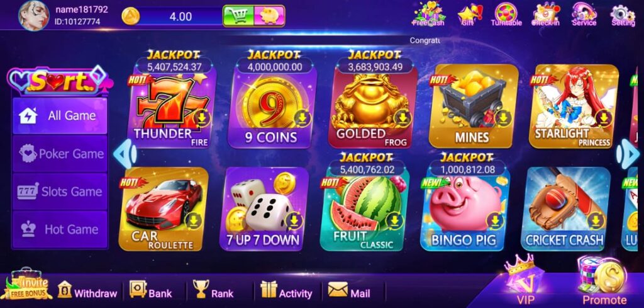The height and width of the screenshot is (308, 644).
Task: Switch to the Slots Game tab
Action: tap(60, 191)
